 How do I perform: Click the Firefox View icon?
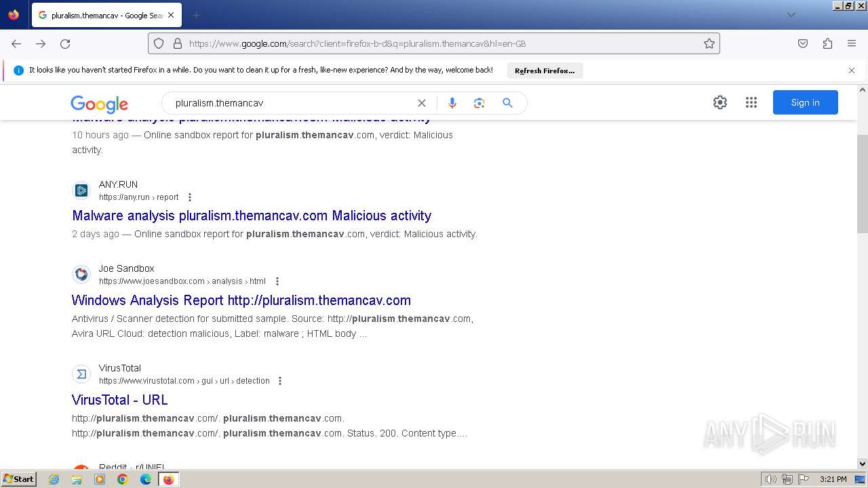coord(14,15)
